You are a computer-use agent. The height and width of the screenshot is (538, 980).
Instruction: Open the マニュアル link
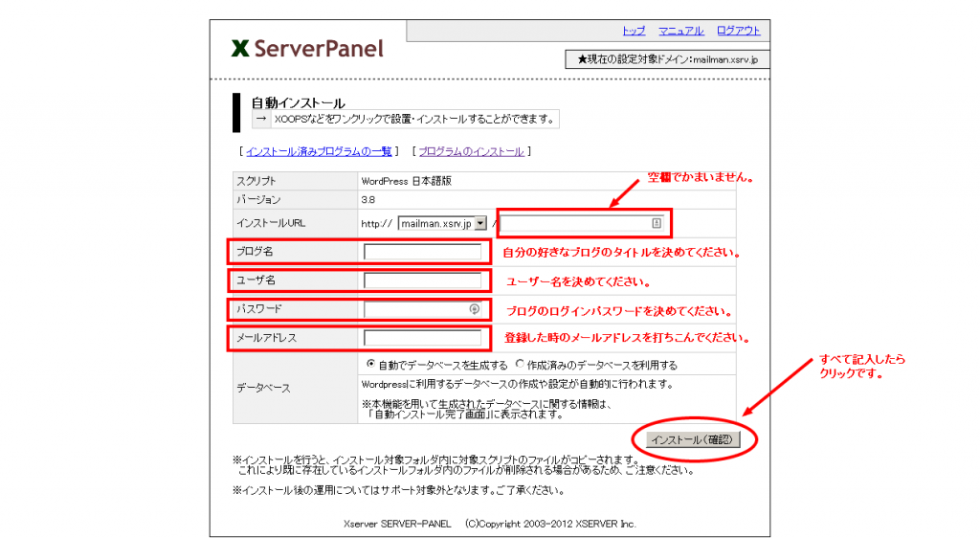(x=680, y=31)
